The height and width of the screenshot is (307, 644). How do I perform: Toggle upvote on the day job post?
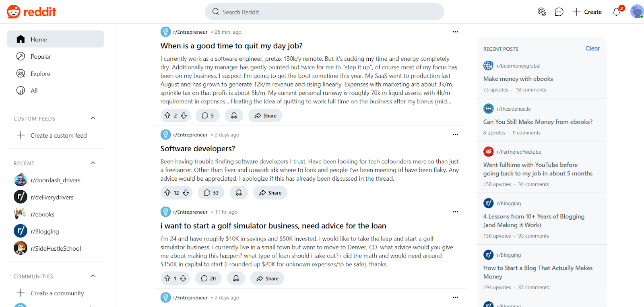168,115
